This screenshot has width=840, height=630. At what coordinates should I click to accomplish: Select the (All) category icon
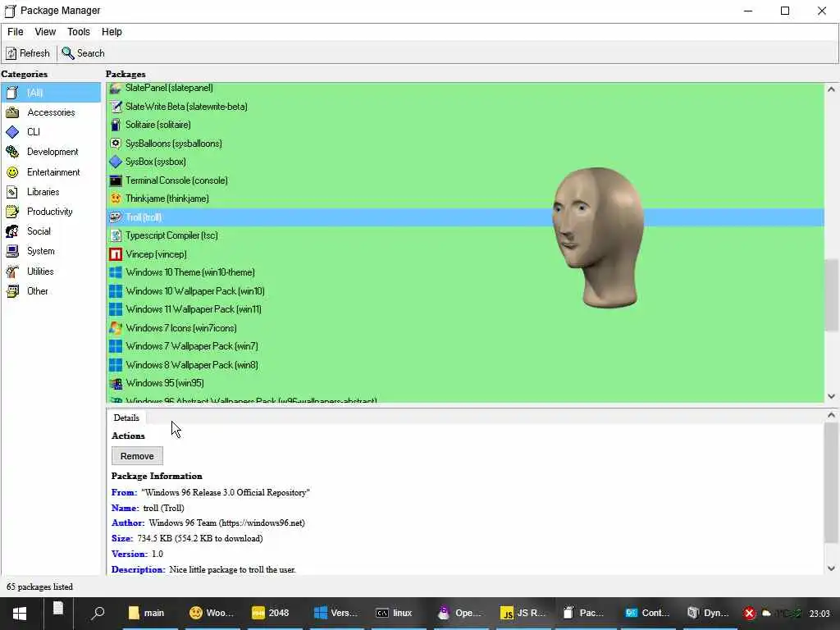(12, 93)
